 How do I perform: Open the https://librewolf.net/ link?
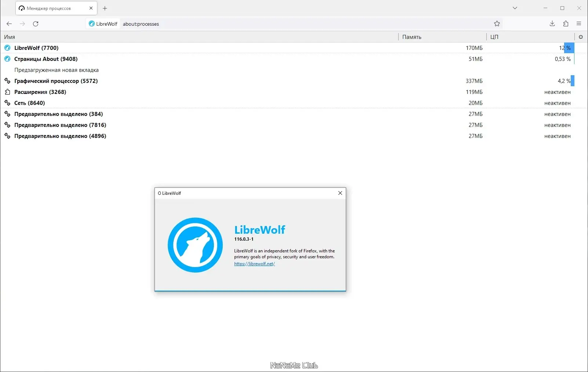(254, 263)
